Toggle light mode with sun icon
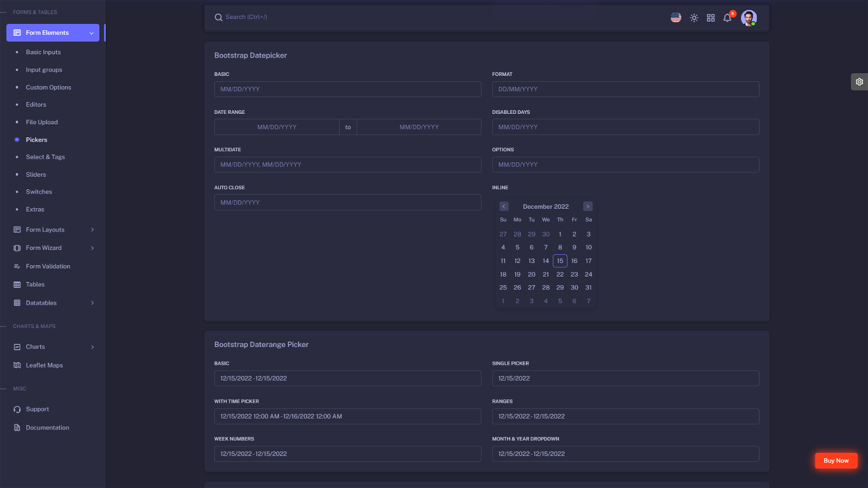This screenshot has width=868, height=488. tap(694, 18)
